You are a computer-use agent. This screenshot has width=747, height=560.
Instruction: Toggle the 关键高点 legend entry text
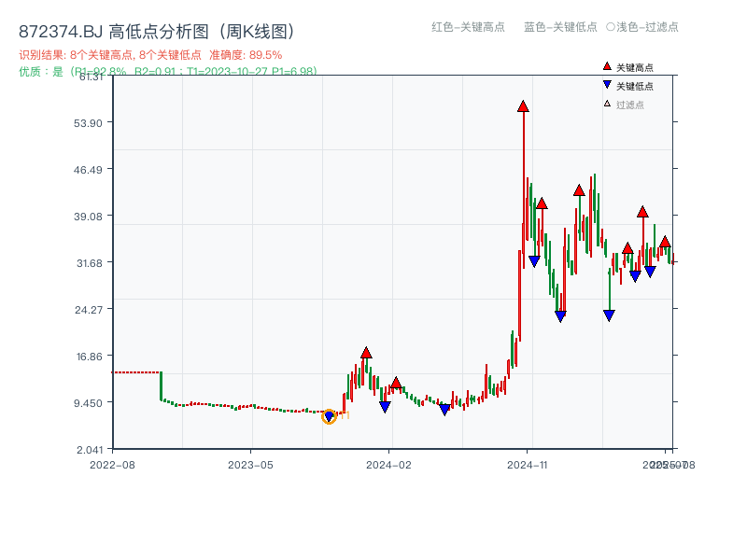(x=635, y=67)
